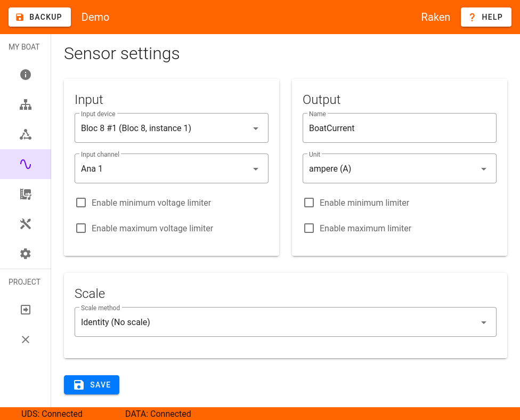
Task: Open the Unit ampere dropdown
Action: click(399, 168)
